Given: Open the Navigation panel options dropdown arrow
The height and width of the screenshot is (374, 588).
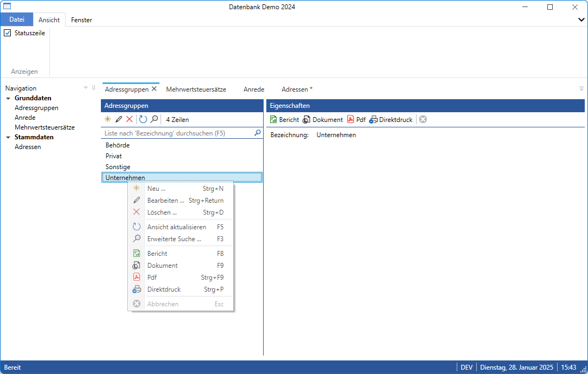Looking at the screenshot, I should pyautogui.click(x=86, y=88).
